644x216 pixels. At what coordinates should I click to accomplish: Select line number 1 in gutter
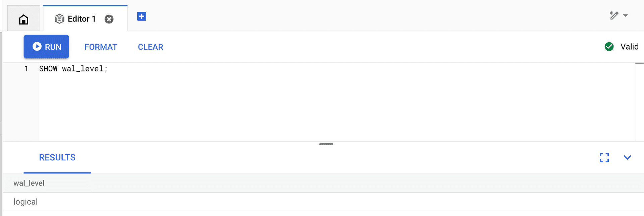[x=26, y=69]
